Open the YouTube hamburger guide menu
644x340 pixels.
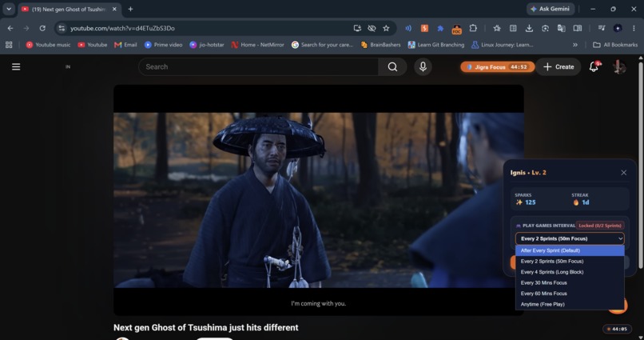point(16,66)
